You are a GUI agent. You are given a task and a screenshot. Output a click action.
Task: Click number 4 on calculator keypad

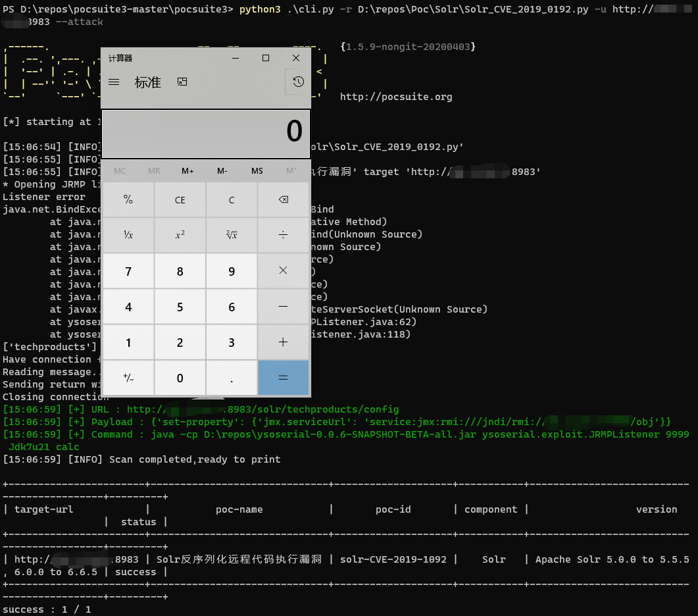pos(128,307)
